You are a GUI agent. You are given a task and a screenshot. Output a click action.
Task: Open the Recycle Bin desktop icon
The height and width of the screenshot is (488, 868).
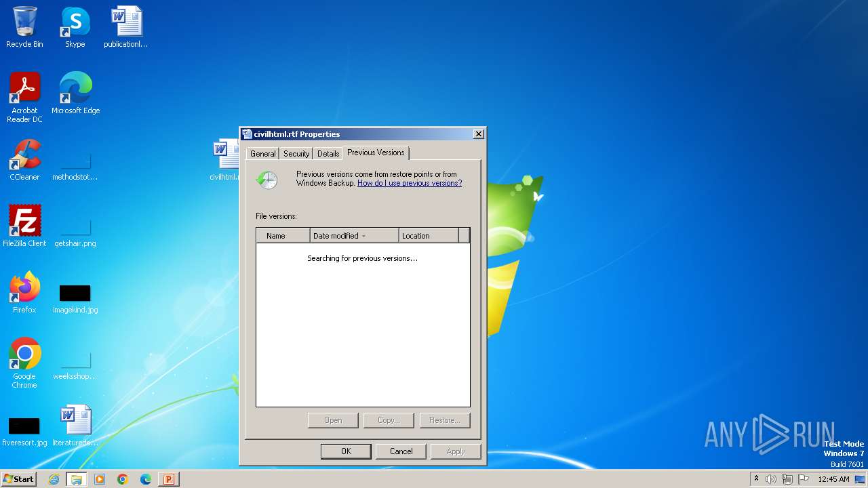point(24,27)
